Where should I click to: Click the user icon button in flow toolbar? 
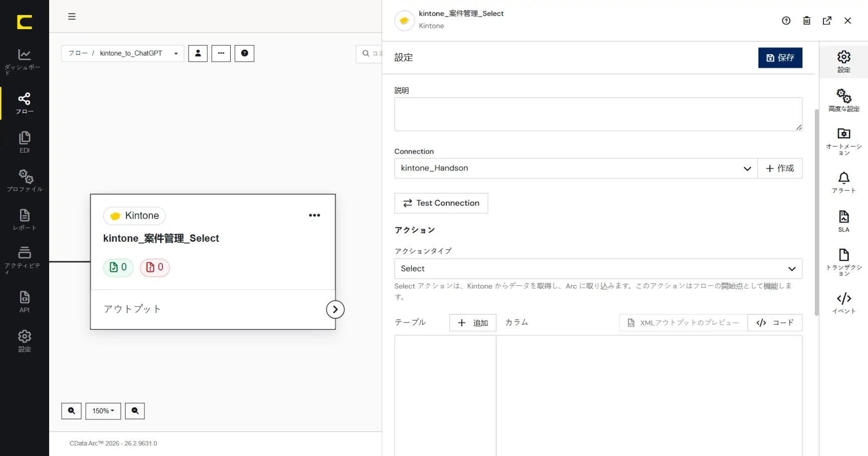(x=198, y=53)
